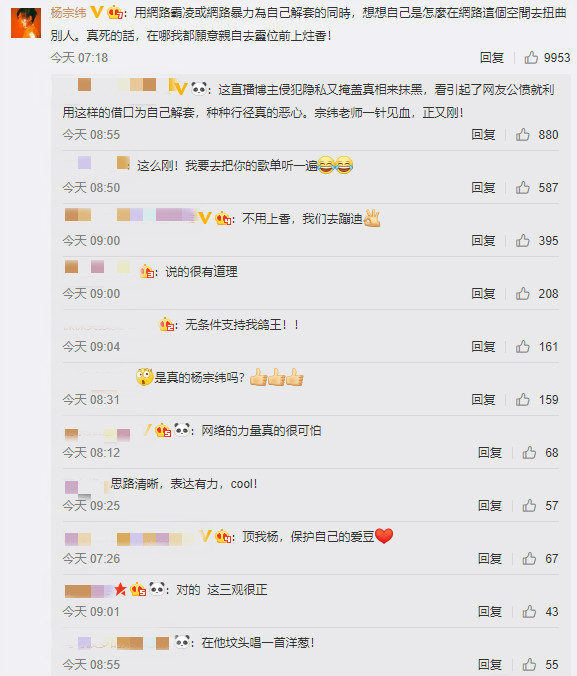Like the 对的 这三观很正 comment
The image size is (577, 676).
529,612
